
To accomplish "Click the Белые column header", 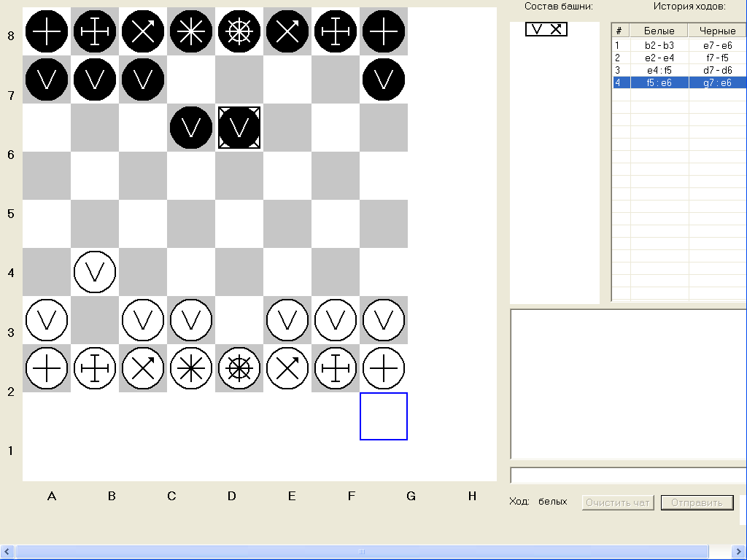I will pyautogui.click(x=659, y=31).
